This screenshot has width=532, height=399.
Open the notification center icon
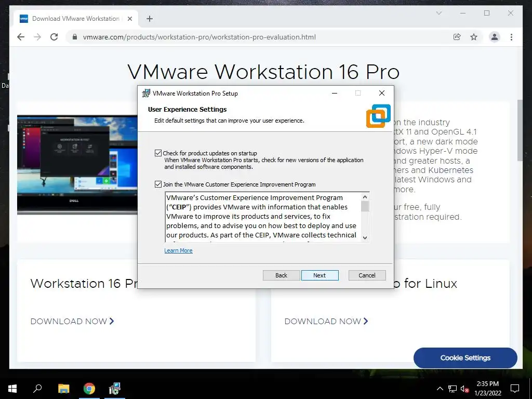coord(515,389)
